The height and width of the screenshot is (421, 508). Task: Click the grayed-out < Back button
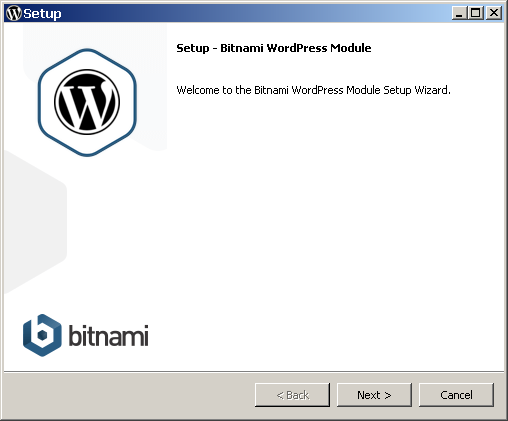(x=292, y=395)
